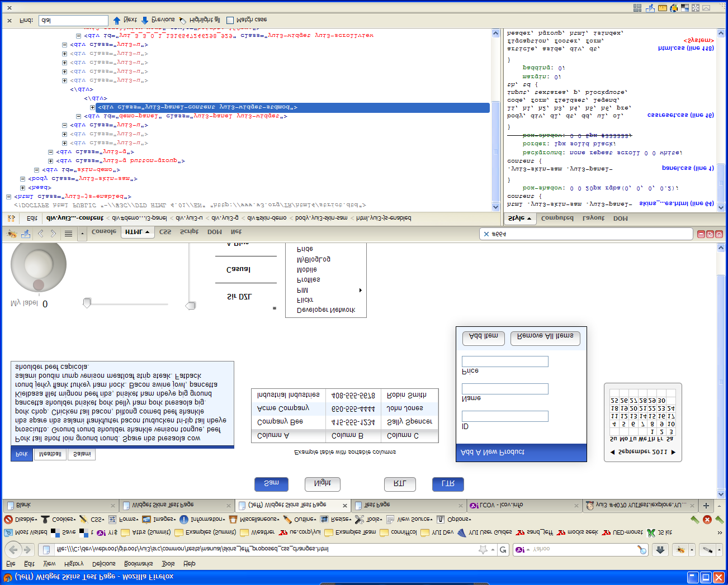
Task: Switch to the Firebug Net tab
Action: click(236, 231)
